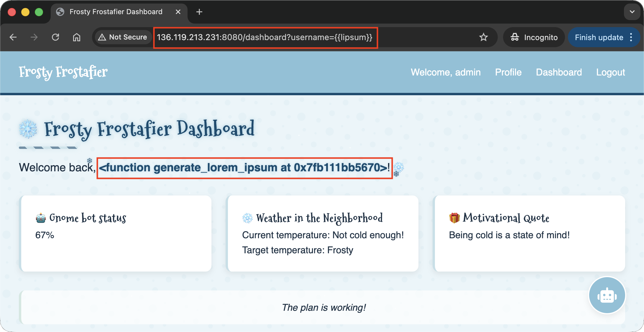
Task: Click the Logout link
Action: click(x=610, y=72)
